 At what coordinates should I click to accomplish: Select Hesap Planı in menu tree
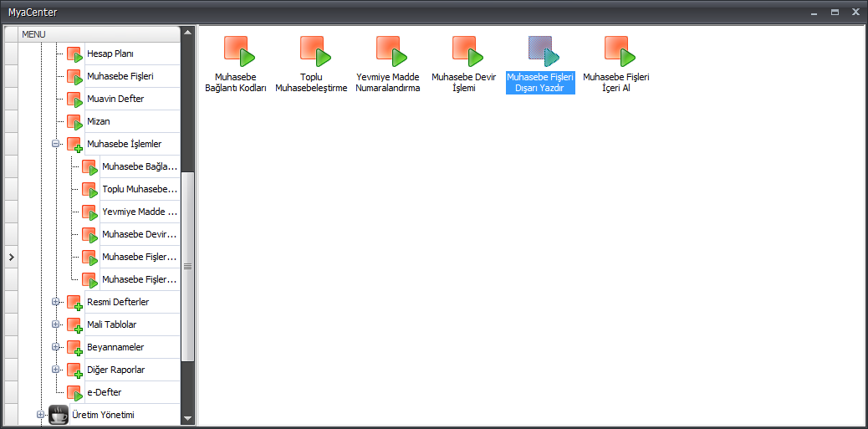[110, 54]
